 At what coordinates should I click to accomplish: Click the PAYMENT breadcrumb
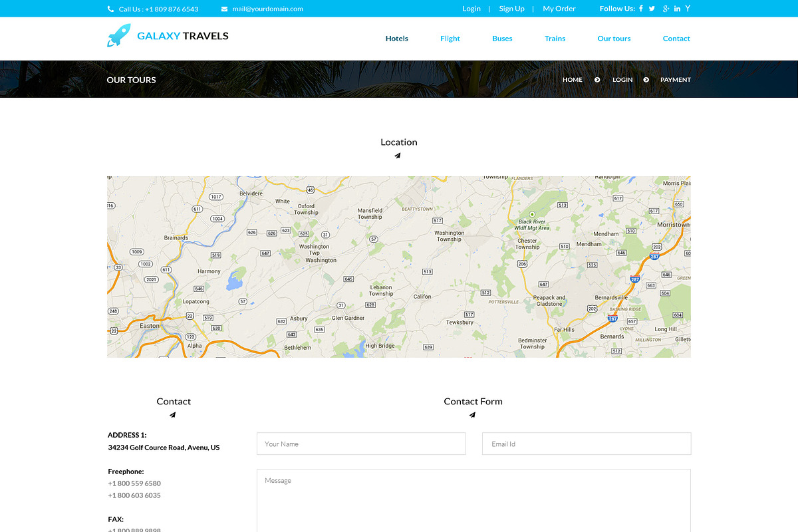676,80
